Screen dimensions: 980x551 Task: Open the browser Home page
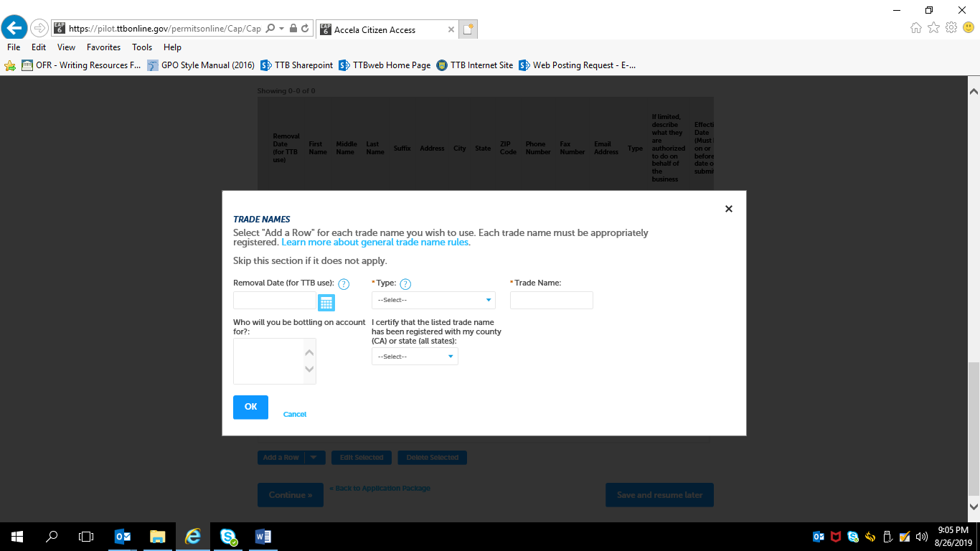[916, 28]
